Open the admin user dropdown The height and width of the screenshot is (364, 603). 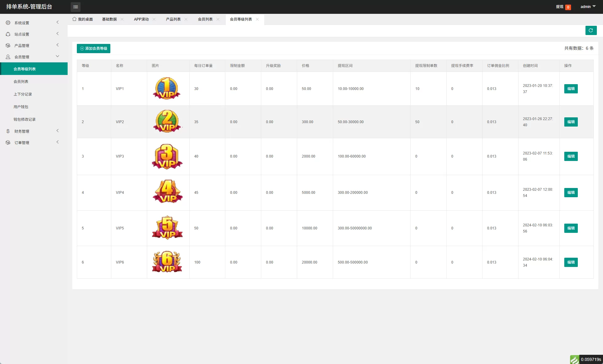(x=588, y=7)
